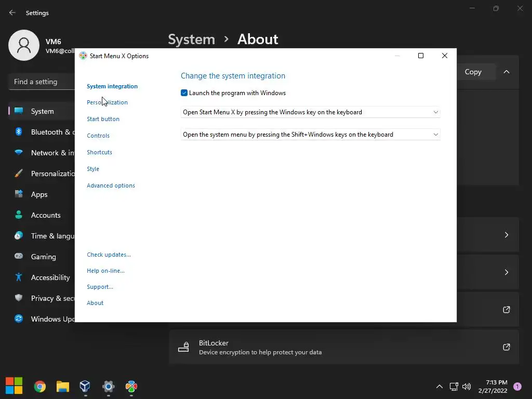Open Help on-line... link
The height and width of the screenshot is (399, 532).
click(x=105, y=271)
